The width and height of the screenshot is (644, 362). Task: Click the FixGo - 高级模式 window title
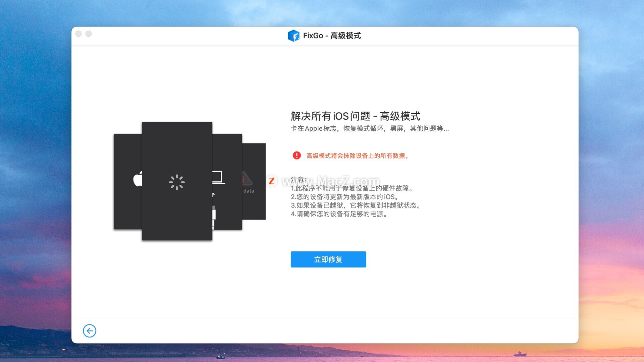coord(332,36)
